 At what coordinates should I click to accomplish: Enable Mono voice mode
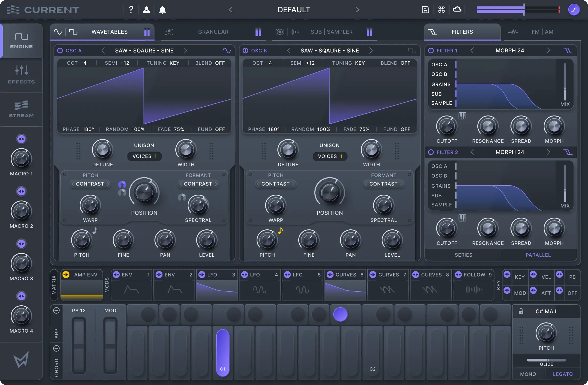(x=528, y=374)
